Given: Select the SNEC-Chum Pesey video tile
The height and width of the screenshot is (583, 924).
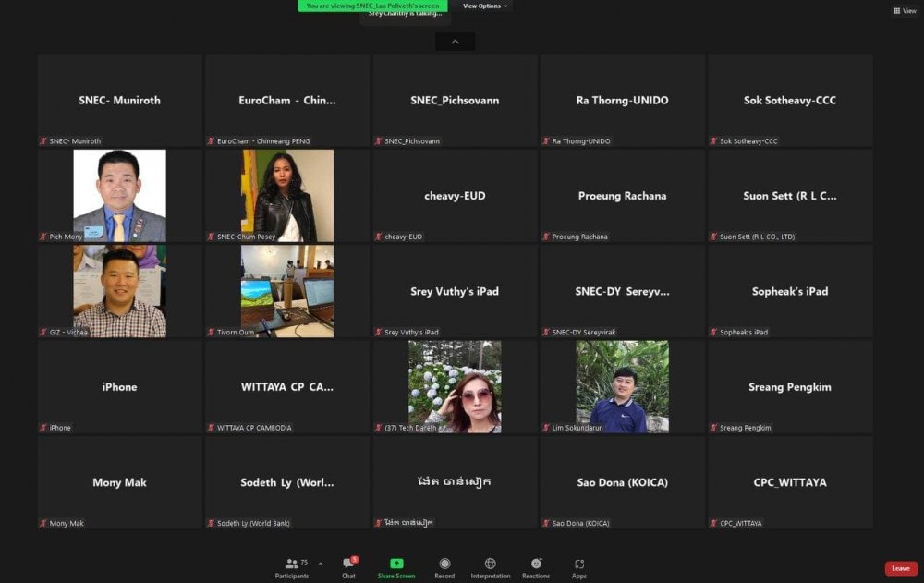Looking at the screenshot, I should click(287, 195).
